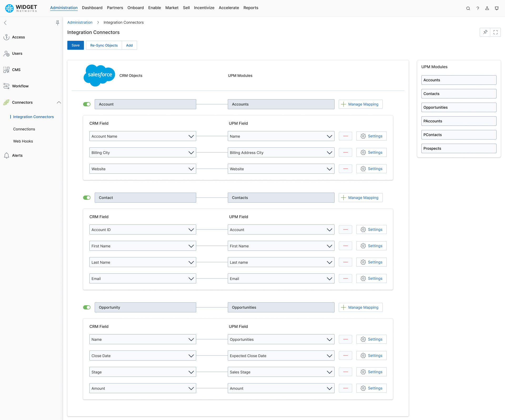Screen dimensions: 505x420
Task: Click the fullscreen expand icon
Action: click(496, 32)
